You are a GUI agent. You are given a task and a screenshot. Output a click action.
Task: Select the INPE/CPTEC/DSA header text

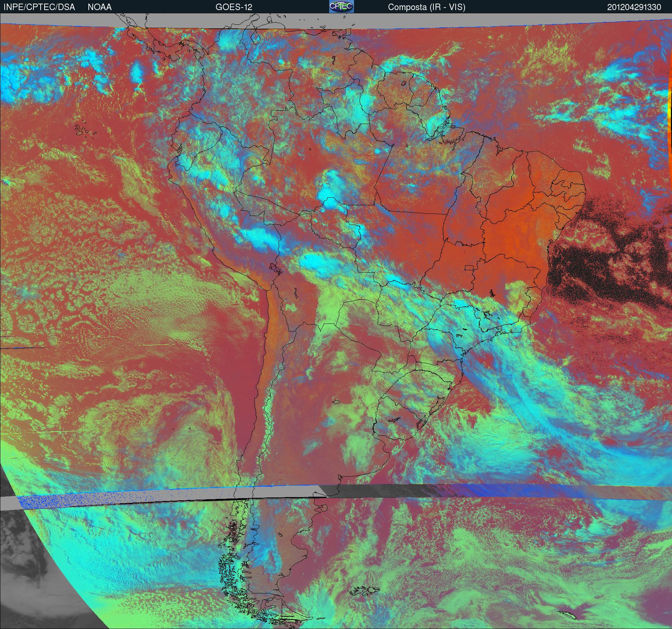[39, 7]
